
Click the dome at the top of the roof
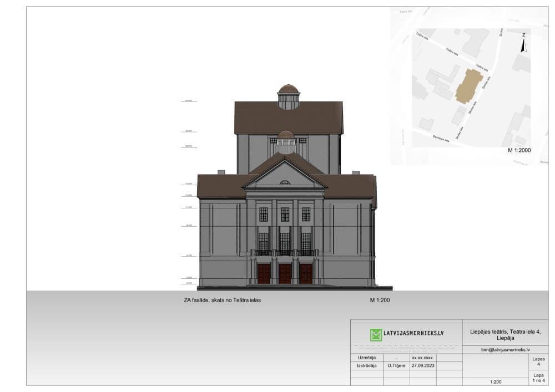tap(288, 91)
